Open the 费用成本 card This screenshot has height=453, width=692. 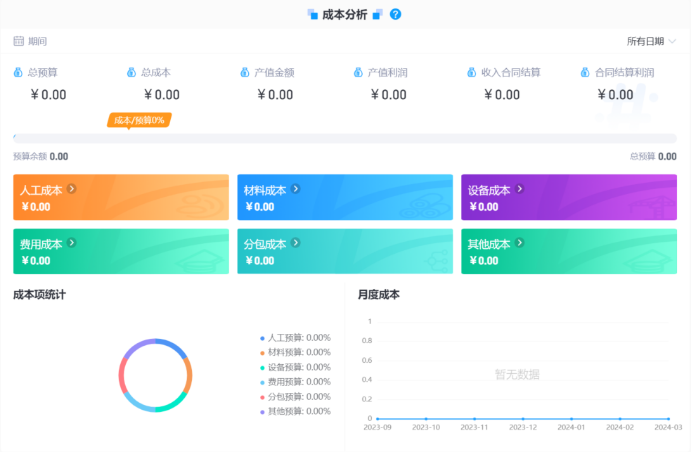pos(120,251)
